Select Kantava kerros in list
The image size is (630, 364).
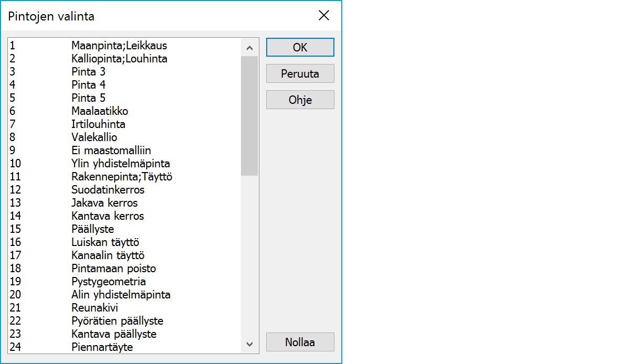pyautogui.click(x=108, y=216)
